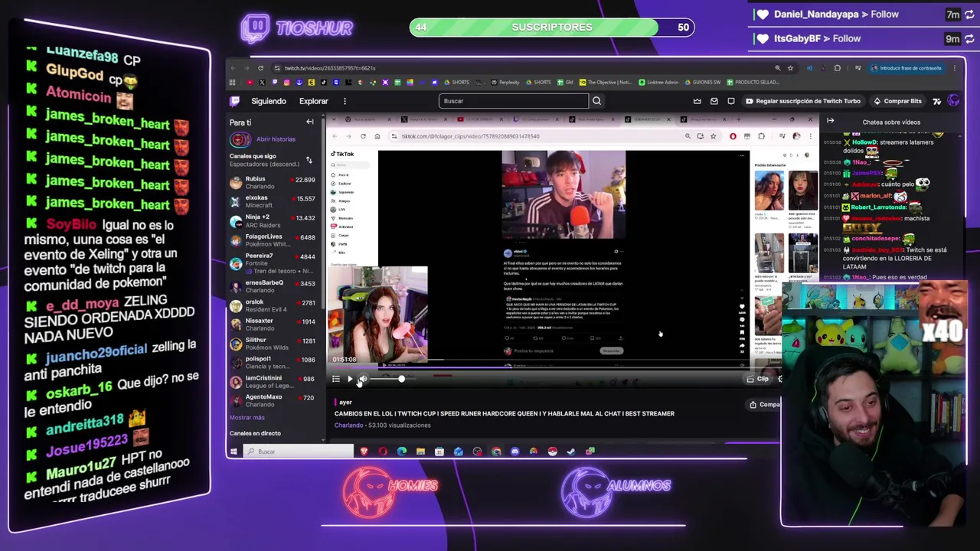Open the polispol1 channel entry
Screen dimensions: 980x551
coord(273,362)
